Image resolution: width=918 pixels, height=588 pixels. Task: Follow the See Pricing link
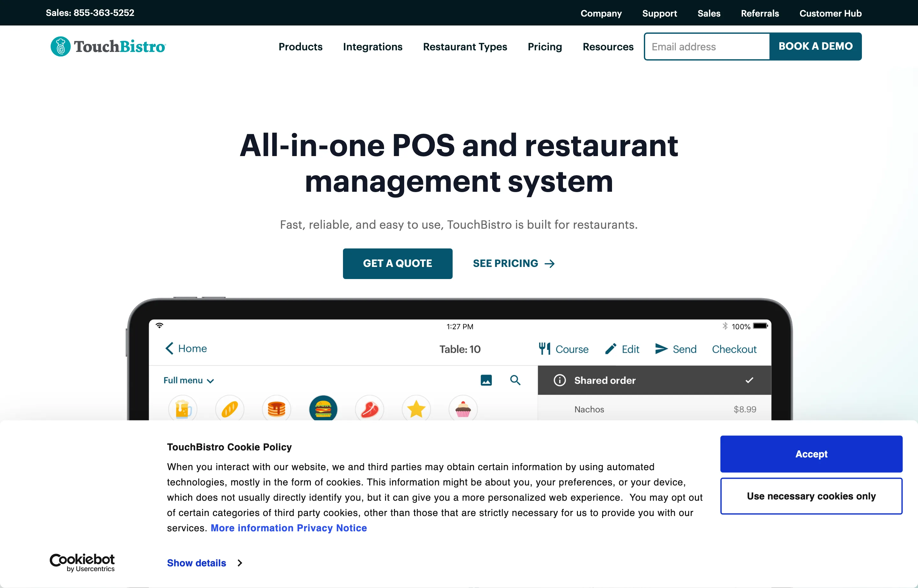click(x=514, y=263)
